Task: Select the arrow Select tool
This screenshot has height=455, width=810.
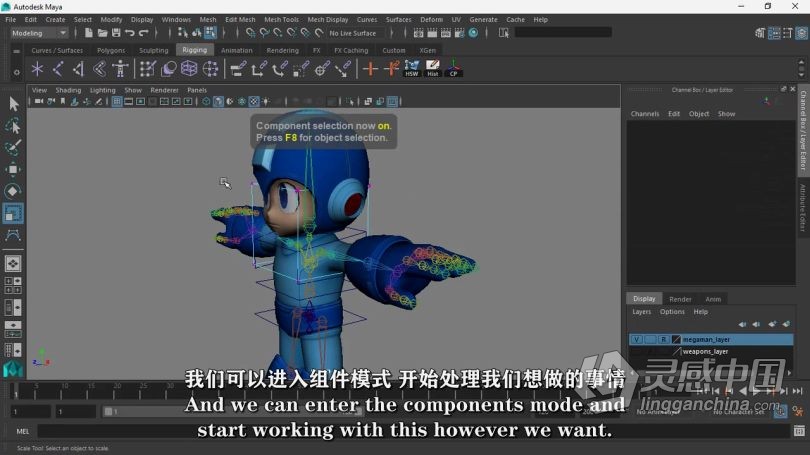Action: [13, 104]
